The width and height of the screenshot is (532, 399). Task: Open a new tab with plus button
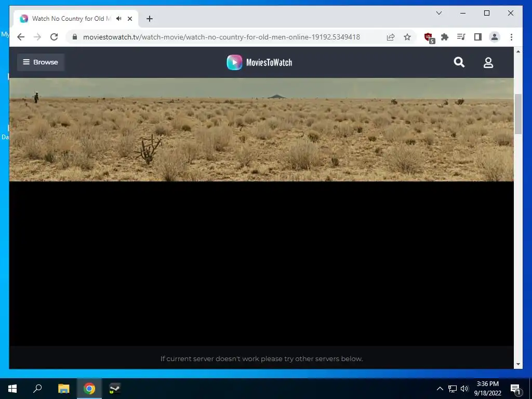coord(150,19)
